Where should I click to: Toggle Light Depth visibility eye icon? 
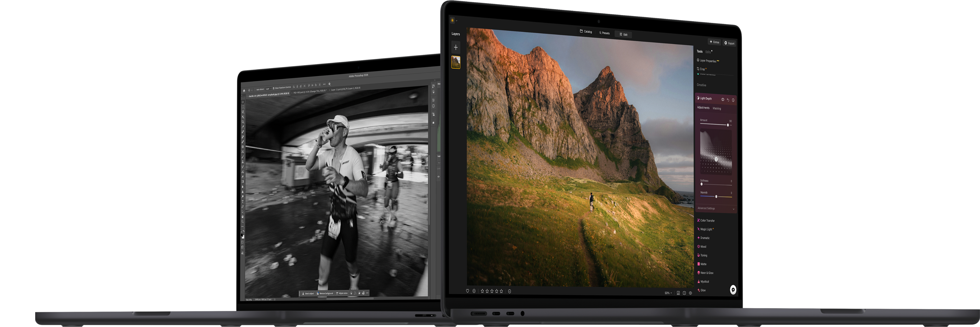(723, 99)
